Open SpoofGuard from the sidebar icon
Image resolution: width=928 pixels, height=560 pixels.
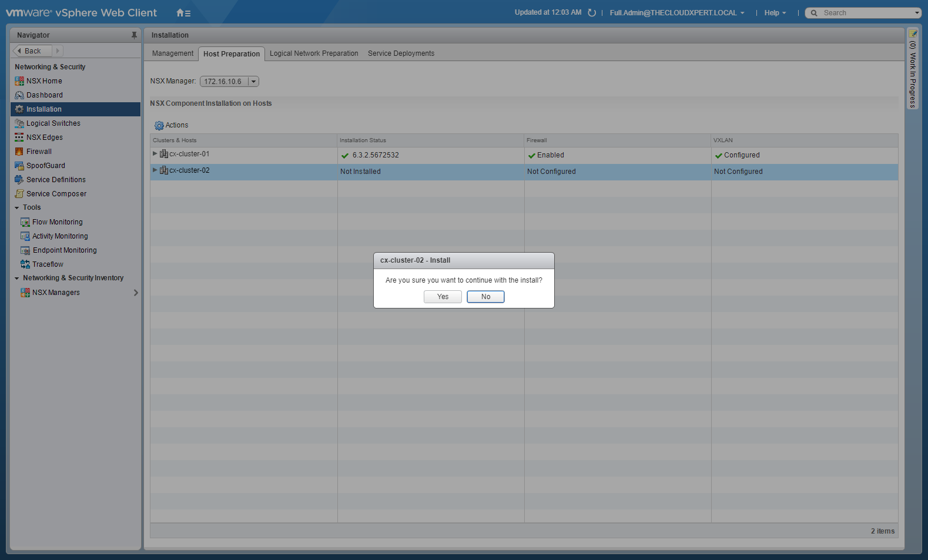coord(19,166)
